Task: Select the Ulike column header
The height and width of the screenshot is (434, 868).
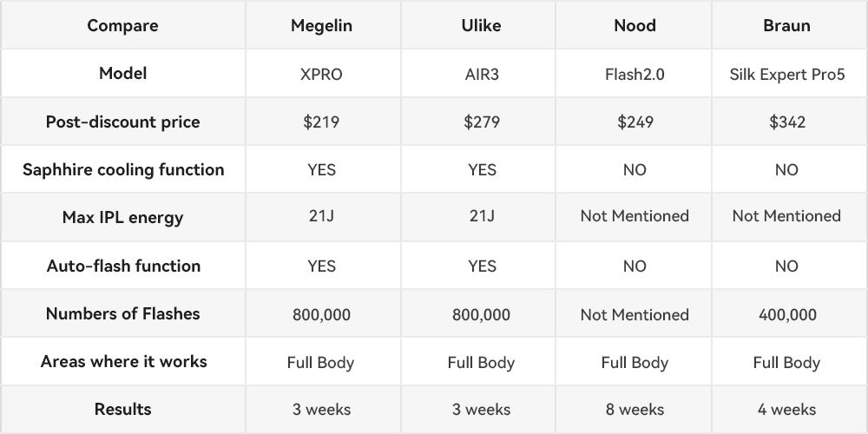Action: (481, 25)
